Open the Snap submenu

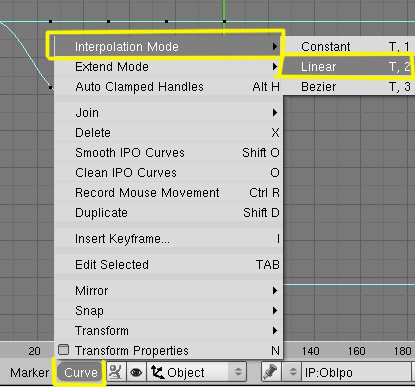[168, 311]
